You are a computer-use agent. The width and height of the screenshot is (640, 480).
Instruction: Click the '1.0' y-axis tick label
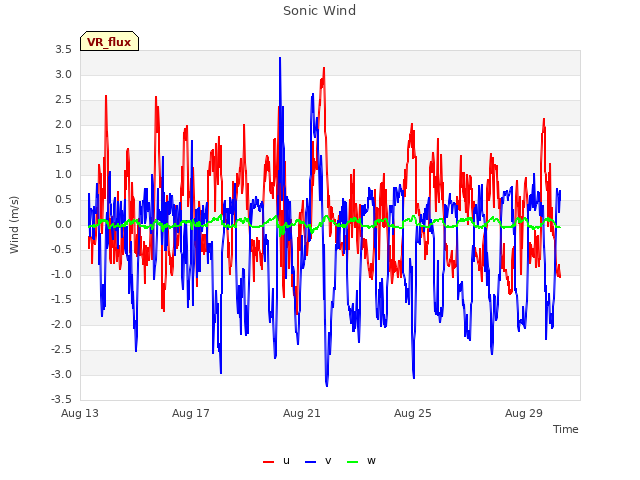64,175
